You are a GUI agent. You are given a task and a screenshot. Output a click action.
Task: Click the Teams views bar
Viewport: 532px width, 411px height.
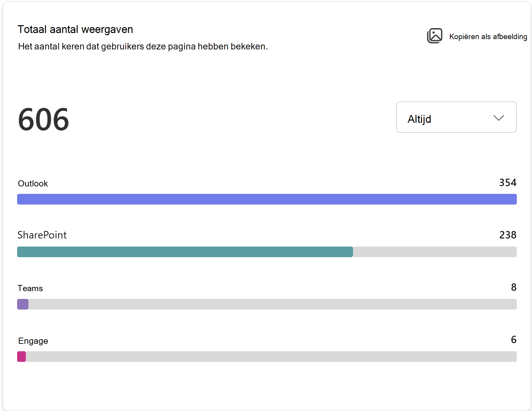[267, 304]
